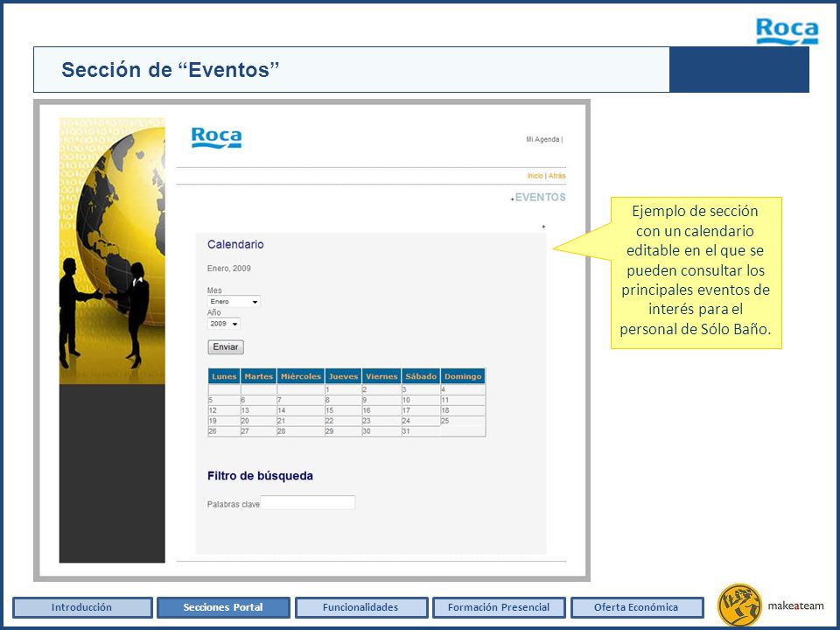Open the Año year dropdown
The image size is (840, 630).
click(x=223, y=324)
